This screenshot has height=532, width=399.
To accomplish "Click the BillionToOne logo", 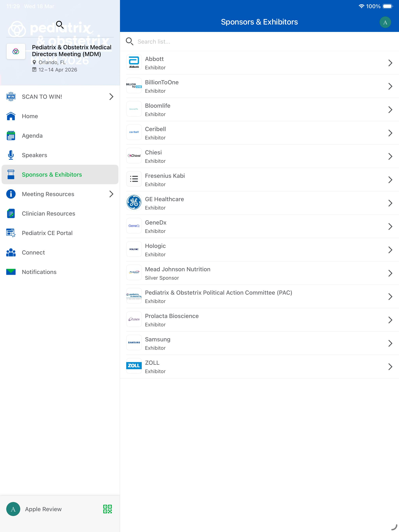I will (134, 86).
